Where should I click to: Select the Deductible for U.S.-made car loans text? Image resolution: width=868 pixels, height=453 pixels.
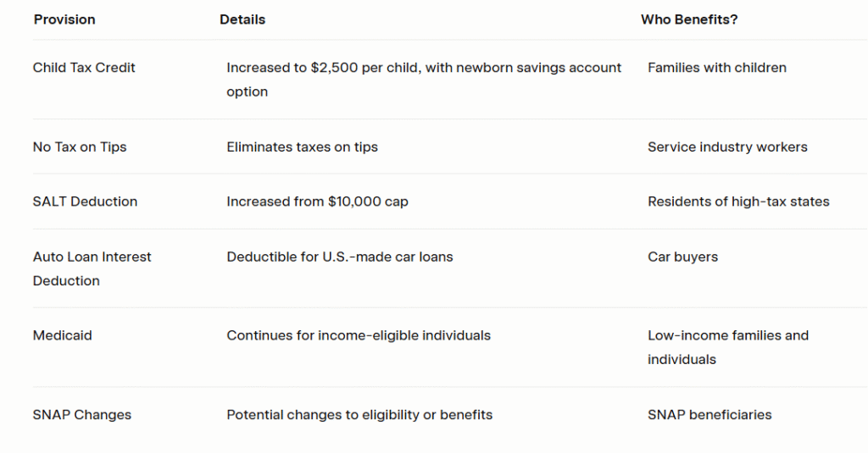click(x=339, y=257)
